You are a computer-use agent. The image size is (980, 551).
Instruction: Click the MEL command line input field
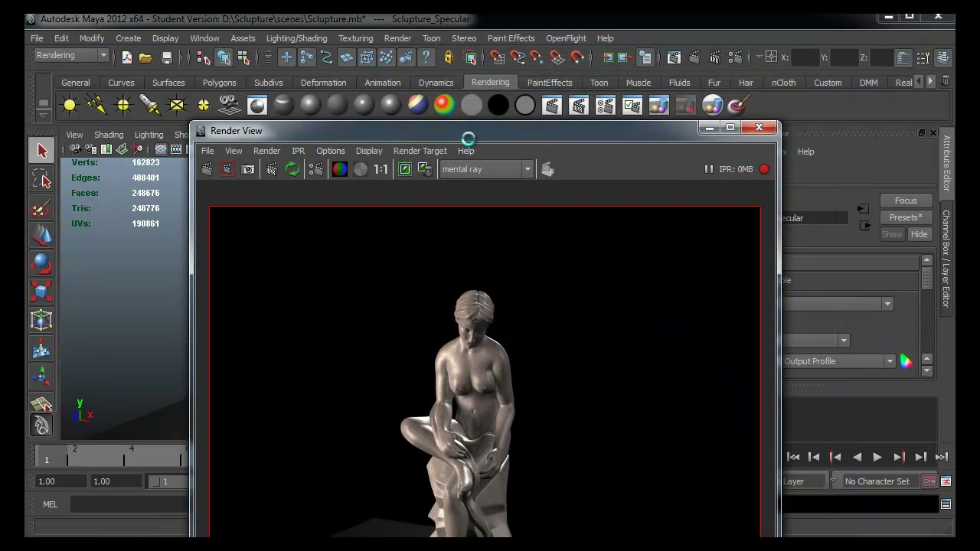(x=129, y=504)
